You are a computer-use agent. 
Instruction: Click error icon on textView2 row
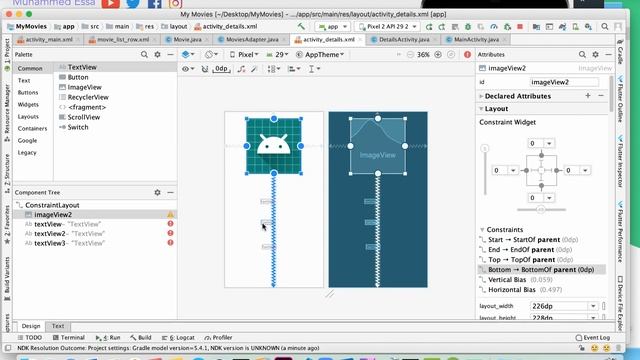click(x=171, y=233)
